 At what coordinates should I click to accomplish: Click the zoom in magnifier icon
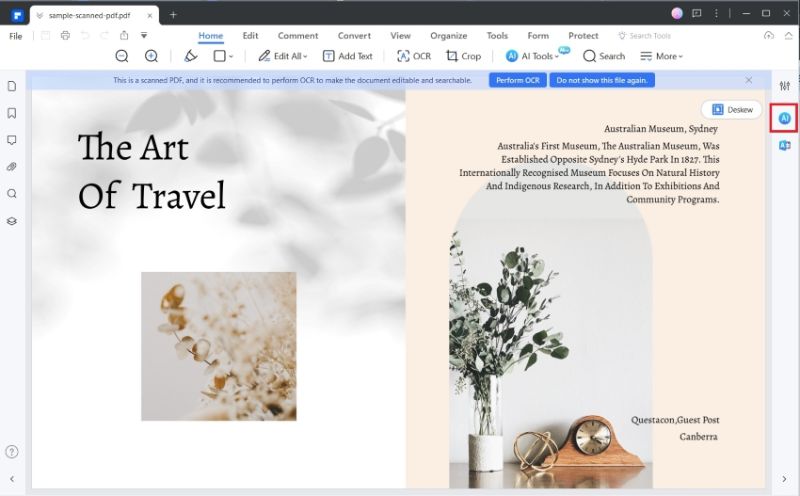click(x=151, y=56)
